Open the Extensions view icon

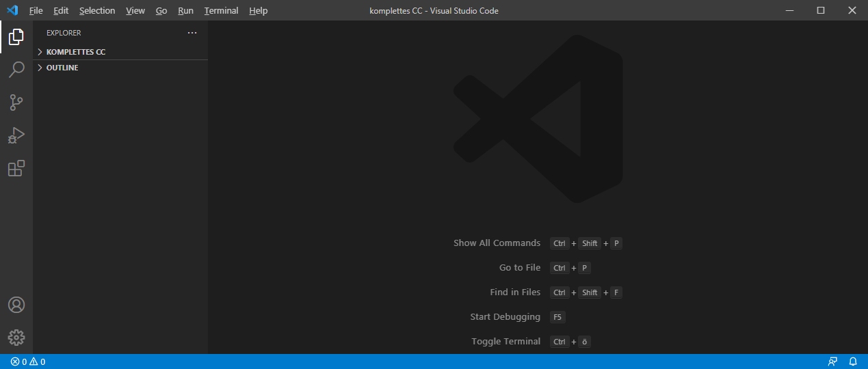click(16, 168)
